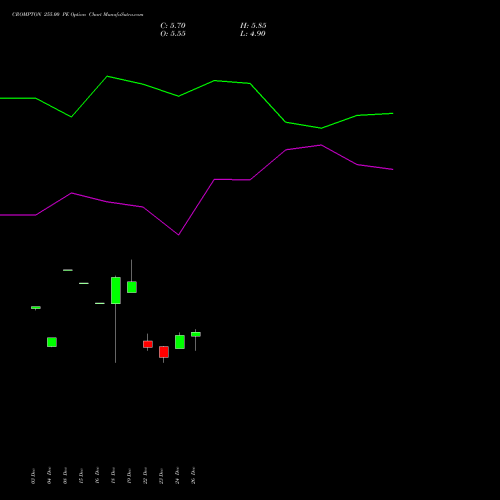Select the open value O: 5.55
Viewport: 500px width, 500px height.
pos(173,34)
